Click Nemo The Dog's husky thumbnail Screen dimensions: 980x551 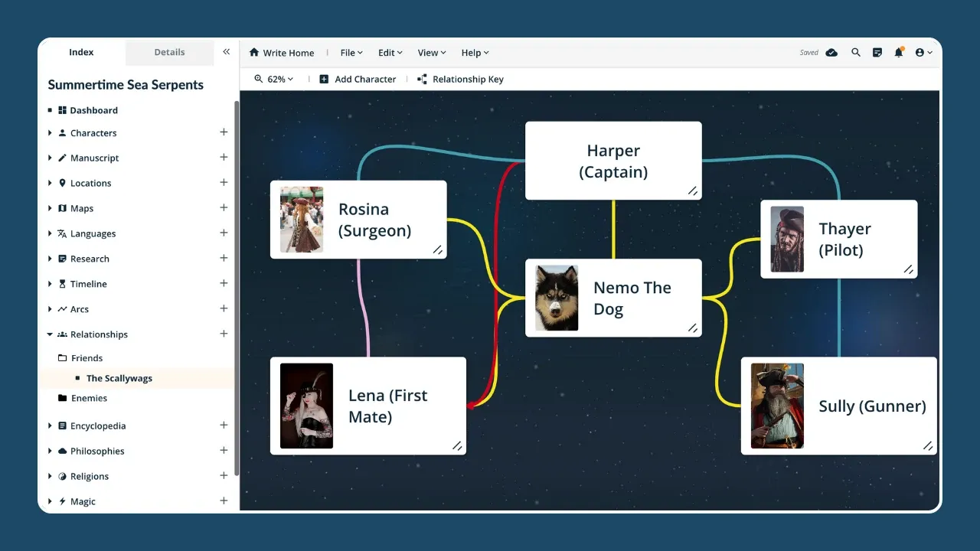tap(557, 298)
